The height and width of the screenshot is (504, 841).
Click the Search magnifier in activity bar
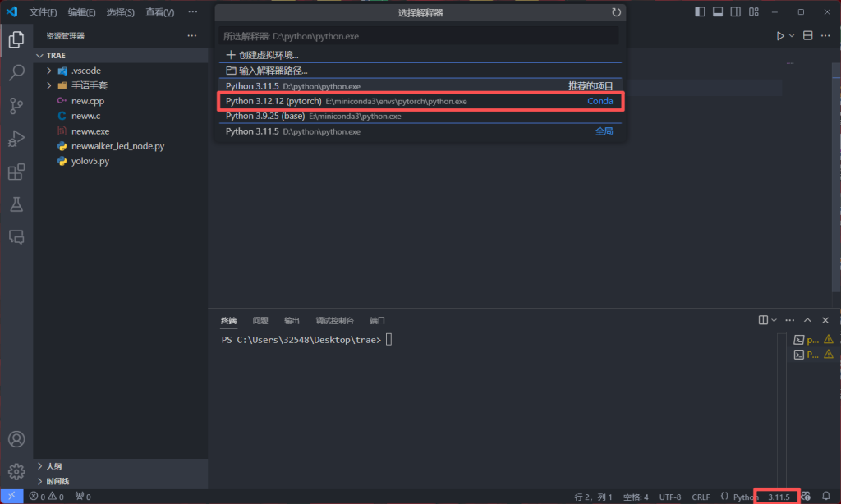tap(16, 73)
